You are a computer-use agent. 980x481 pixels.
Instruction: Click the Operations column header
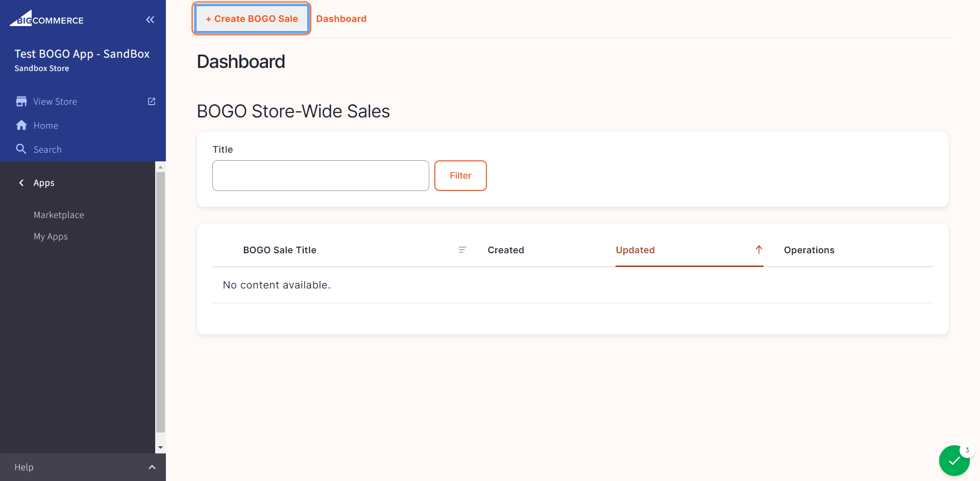pyautogui.click(x=809, y=250)
